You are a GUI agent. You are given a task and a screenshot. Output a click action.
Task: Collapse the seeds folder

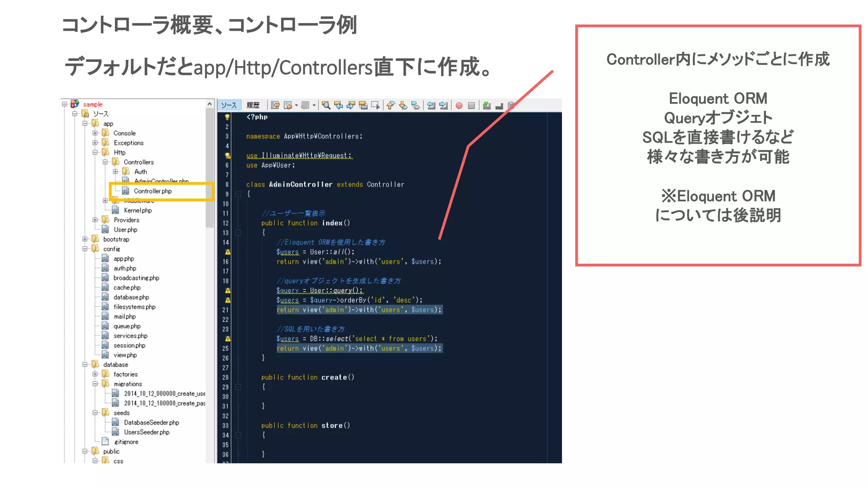point(95,413)
